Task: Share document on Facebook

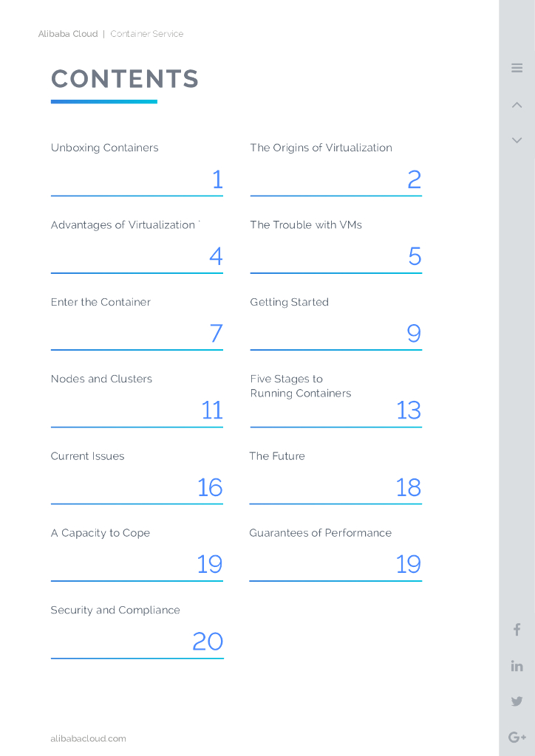Action: [x=517, y=630]
